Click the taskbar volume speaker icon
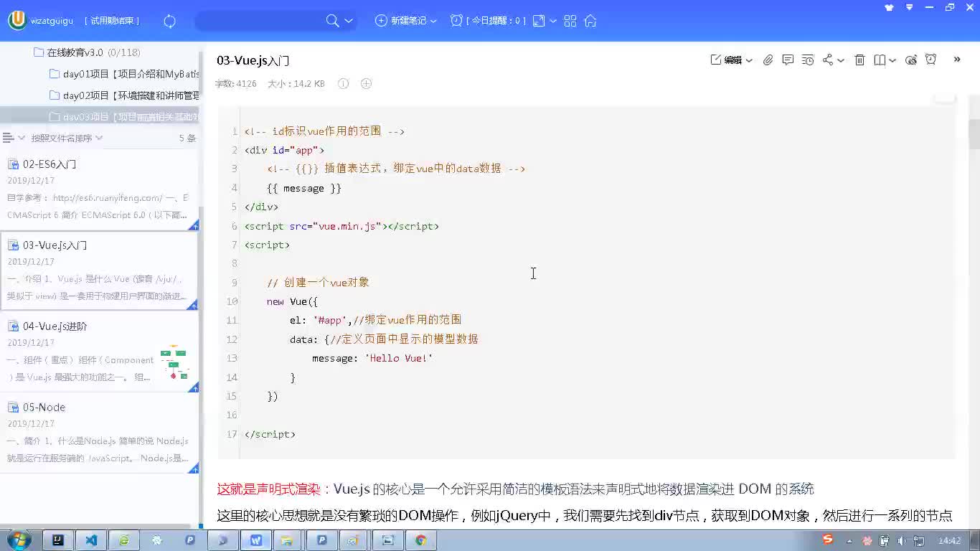This screenshot has height=551, width=980. pyautogui.click(x=902, y=541)
